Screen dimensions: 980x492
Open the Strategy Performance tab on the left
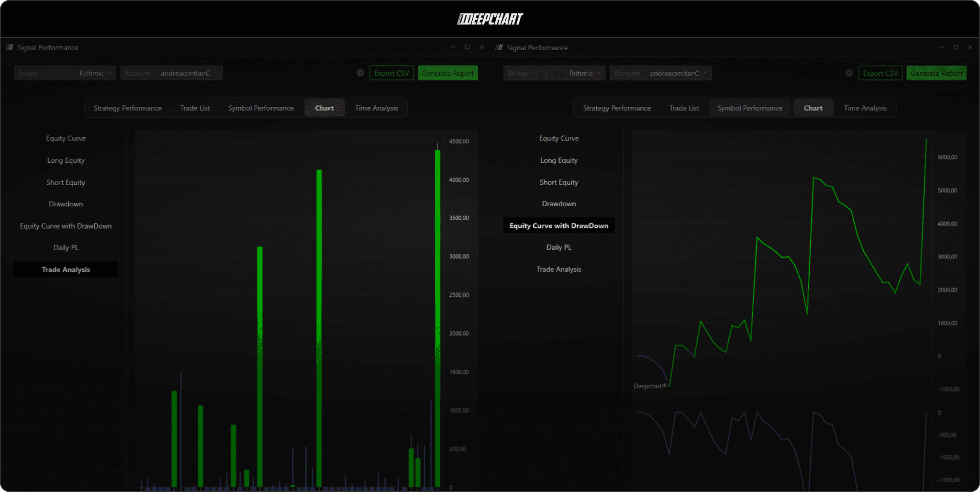tap(128, 108)
